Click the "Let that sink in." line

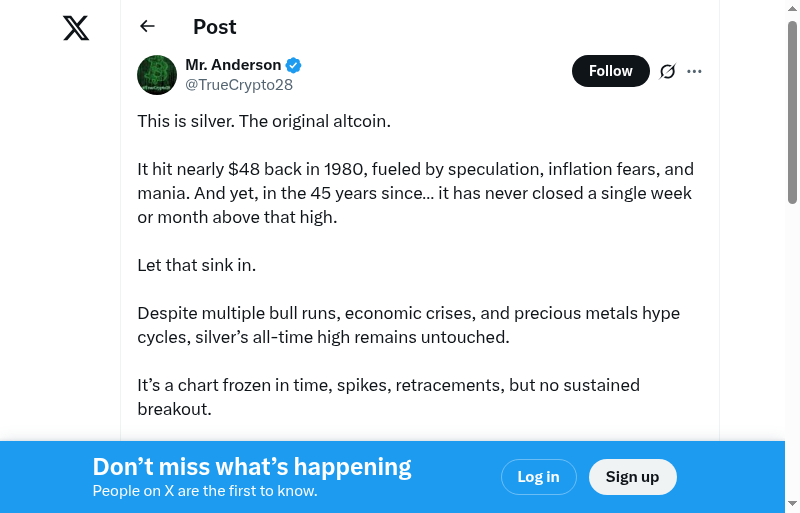click(197, 265)
